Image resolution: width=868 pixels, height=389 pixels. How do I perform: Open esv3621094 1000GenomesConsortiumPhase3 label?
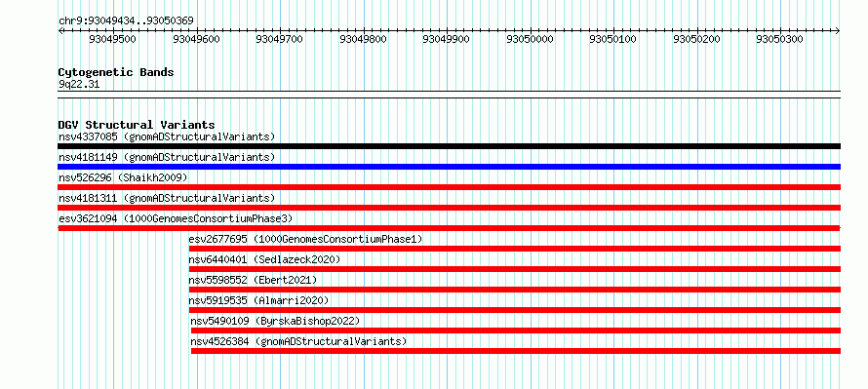[x=176, y=218]
